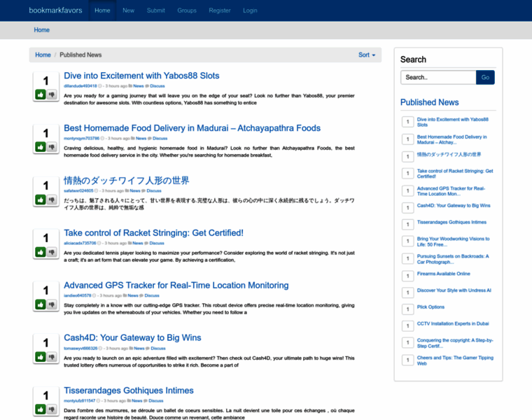Click the bookmarkfavors site logo

(55, 10)
